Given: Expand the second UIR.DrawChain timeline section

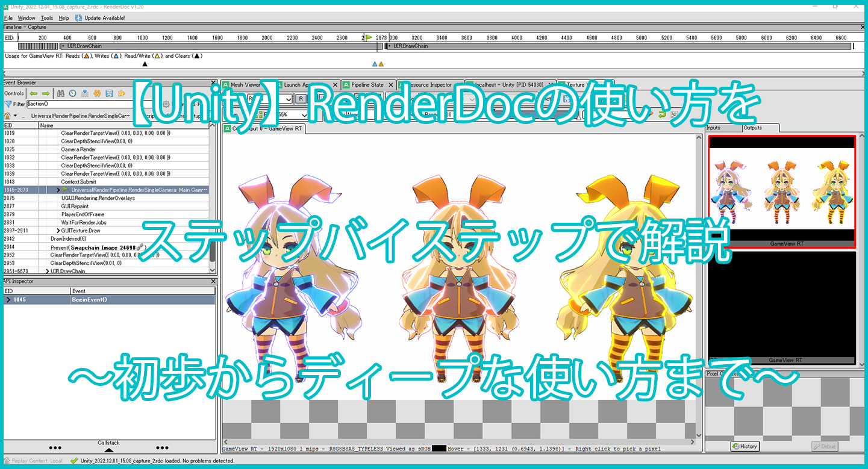Looking at the screenshot, I should click(389, 46).
